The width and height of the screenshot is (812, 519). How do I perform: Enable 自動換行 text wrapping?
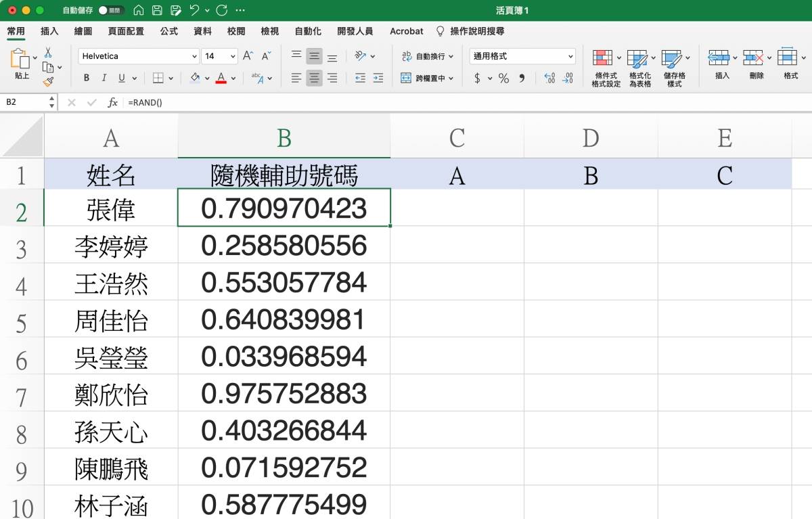426,55
